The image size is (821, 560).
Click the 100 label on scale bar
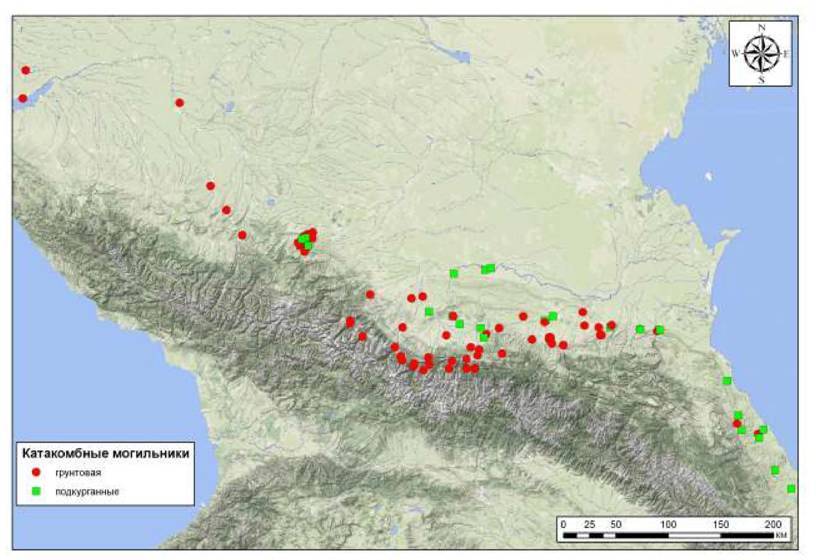[x=668, y=524]
